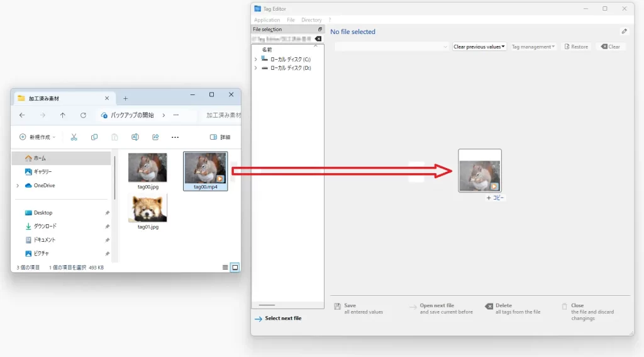Open the Clear previous values dropdown

pos(479,47)
